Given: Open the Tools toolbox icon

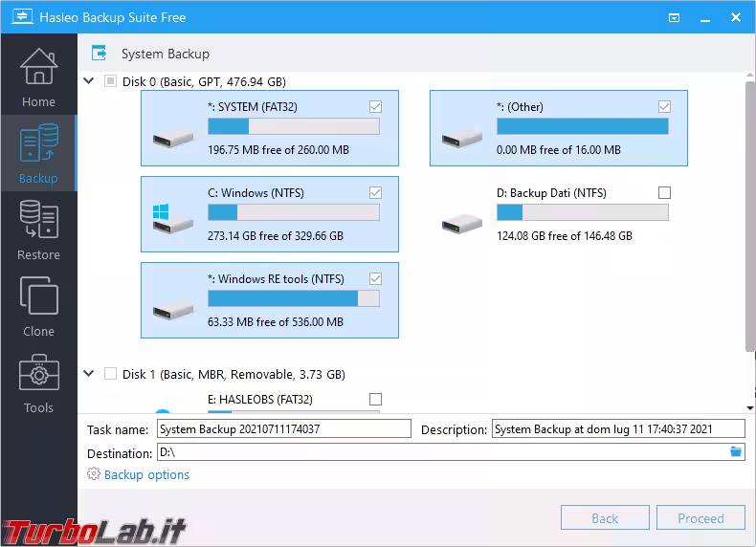Looking at the screenshot, I should pos(38,373).
